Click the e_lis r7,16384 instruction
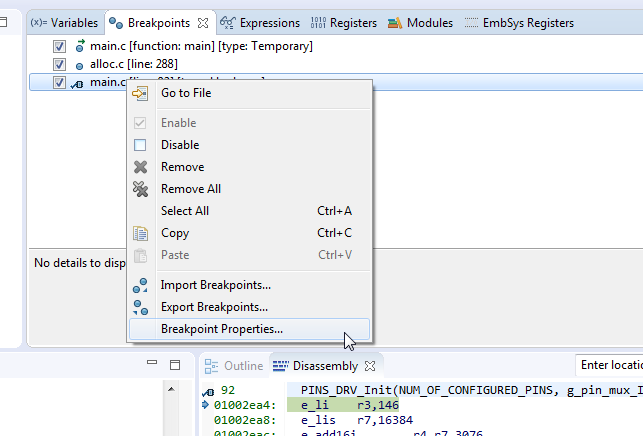The image size is (643, 436). click(357, 420)
